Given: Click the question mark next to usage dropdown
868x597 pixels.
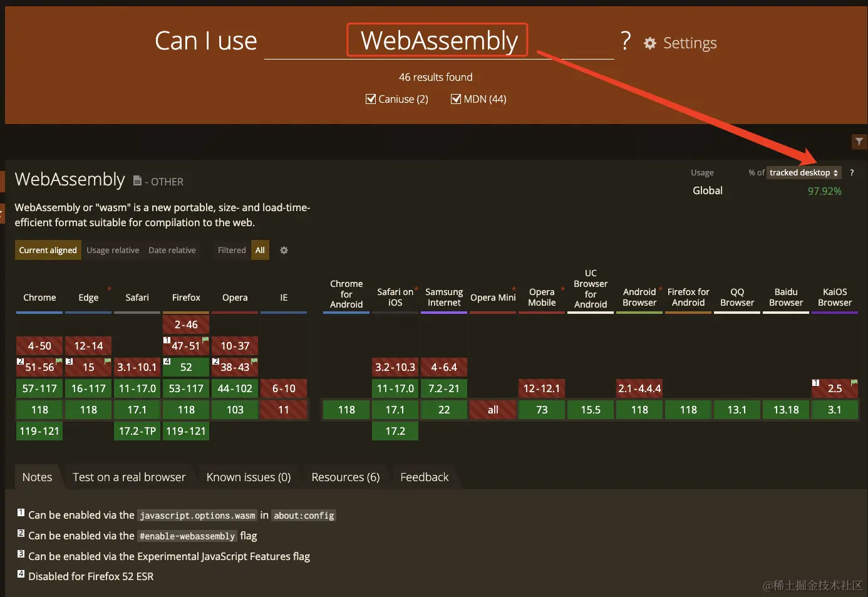Looking at the screenshot, I should click(x=852, y=172).
